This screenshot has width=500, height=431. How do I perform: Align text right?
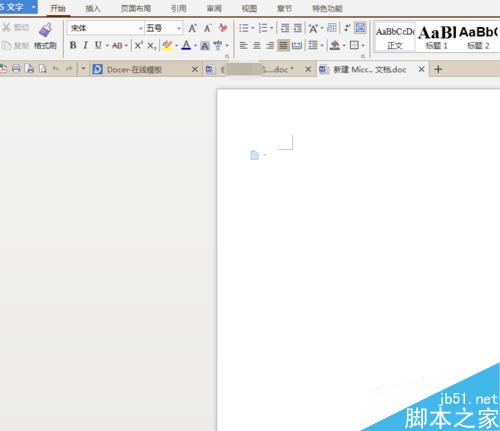[x=270, y=45]
